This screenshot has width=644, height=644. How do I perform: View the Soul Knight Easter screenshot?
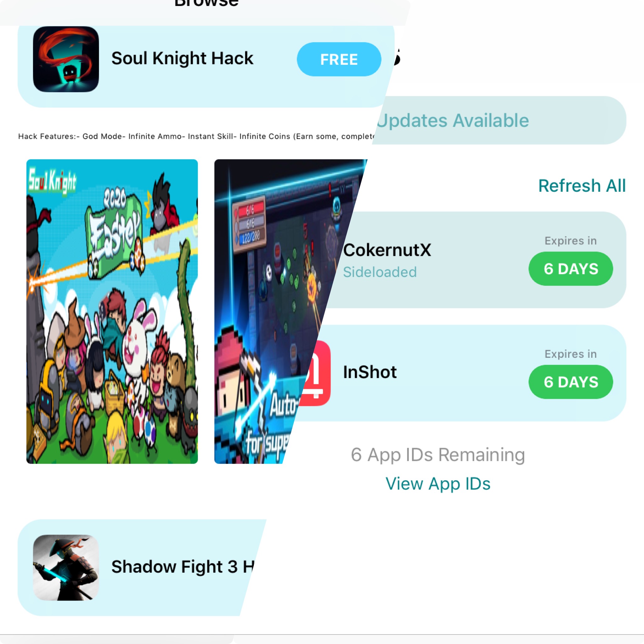(x=112, y=311)
